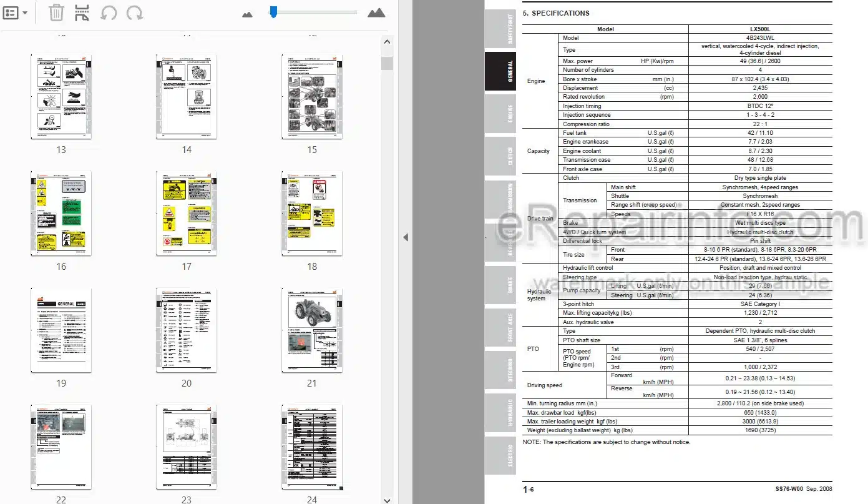Select the page 23 thumbnail
The image size is (868, 504).
coord(187,447)
